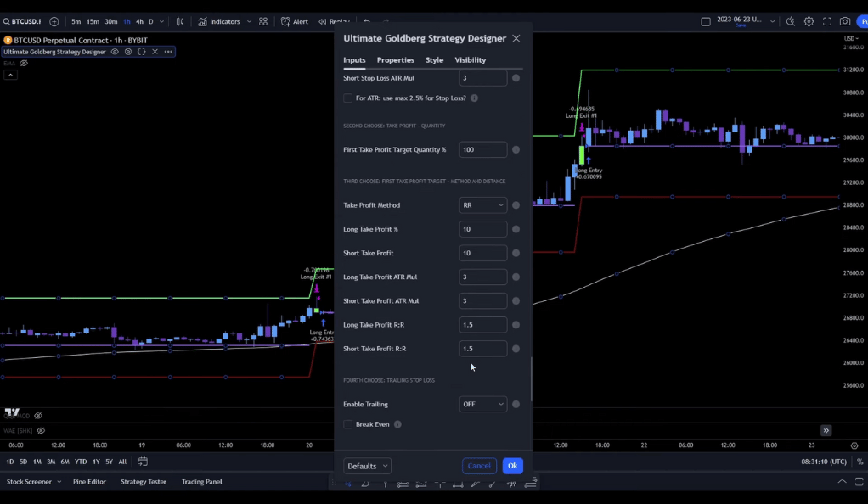868x504 pixels.
Task: Open more options for the strategy legend
Action: [x=168, y=52]
